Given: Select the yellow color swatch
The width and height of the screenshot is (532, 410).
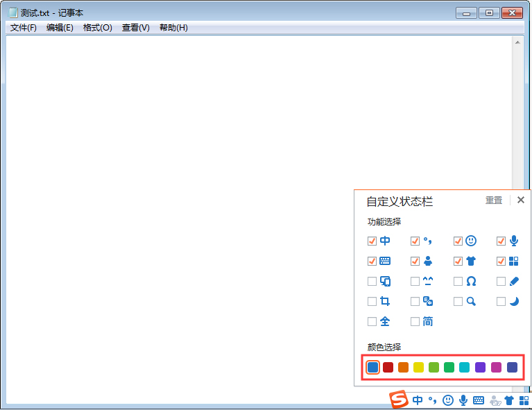Looking at the screenshot, I should pyautogui.click(x=419, y=367).
